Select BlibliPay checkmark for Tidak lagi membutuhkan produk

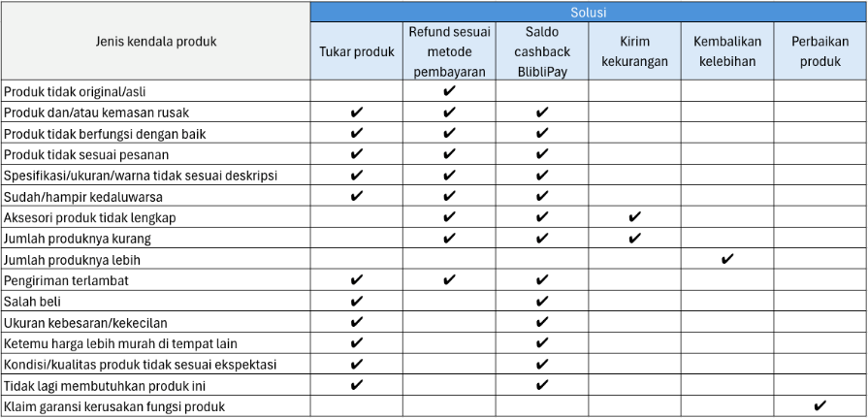[x=542, y=385]
